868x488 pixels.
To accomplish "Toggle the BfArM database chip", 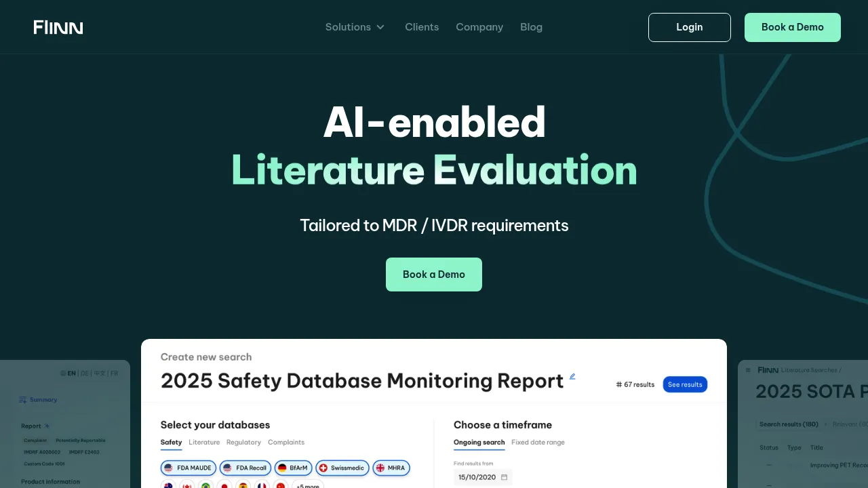I will click(x=294, y=468).
